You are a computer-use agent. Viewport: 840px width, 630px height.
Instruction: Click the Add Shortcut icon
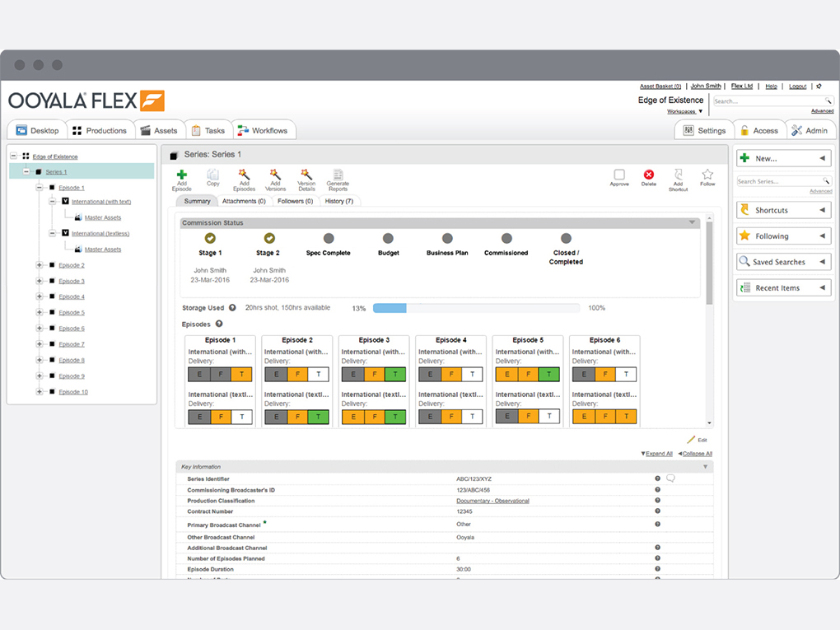coord(679,175)
